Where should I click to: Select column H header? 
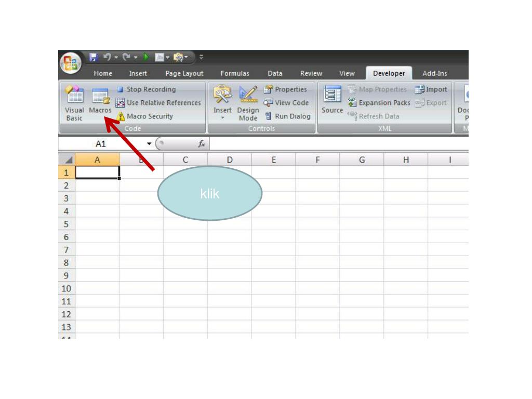pyautogui.click(x=406, y=160)
